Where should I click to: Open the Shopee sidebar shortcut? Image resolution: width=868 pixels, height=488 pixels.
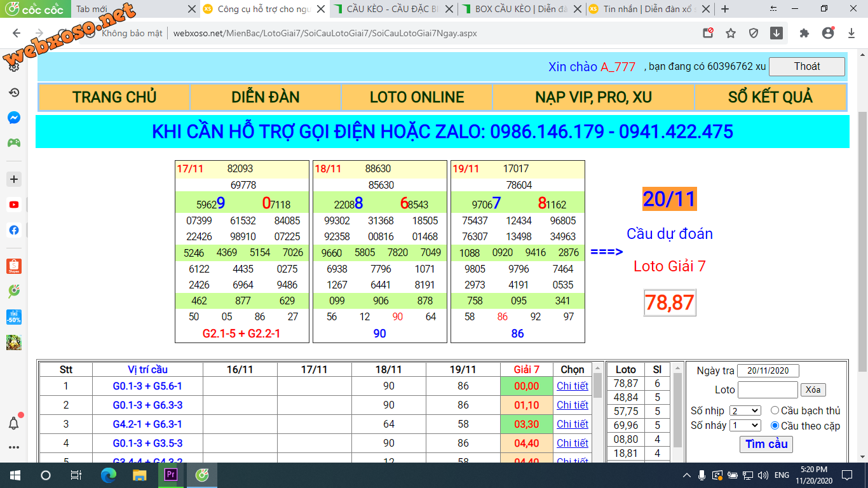pos(13,266)
